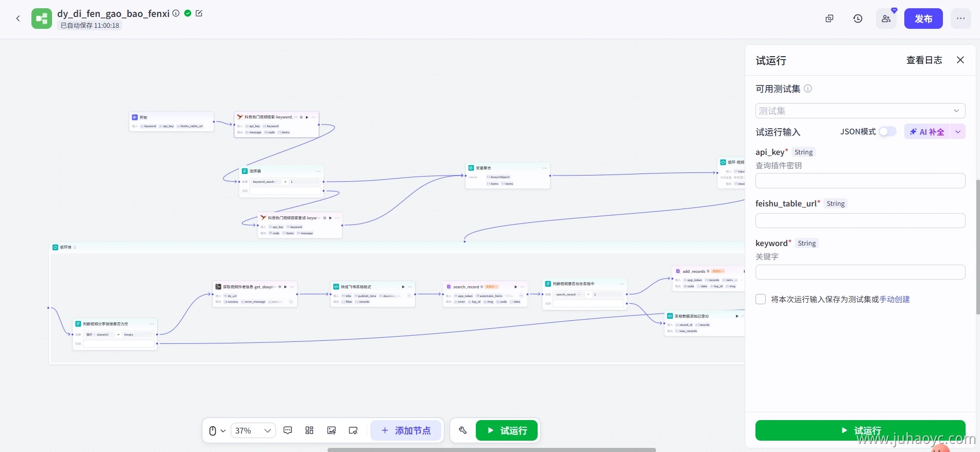Run the 获取视频作者信息 node play icon
Screen dimensions: 980x452
[x=285, y=287]
